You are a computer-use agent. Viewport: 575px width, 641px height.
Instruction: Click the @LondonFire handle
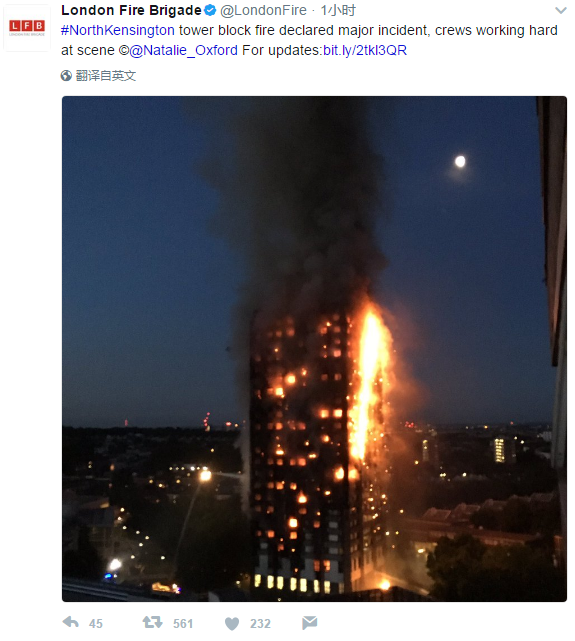click(263, 10)
